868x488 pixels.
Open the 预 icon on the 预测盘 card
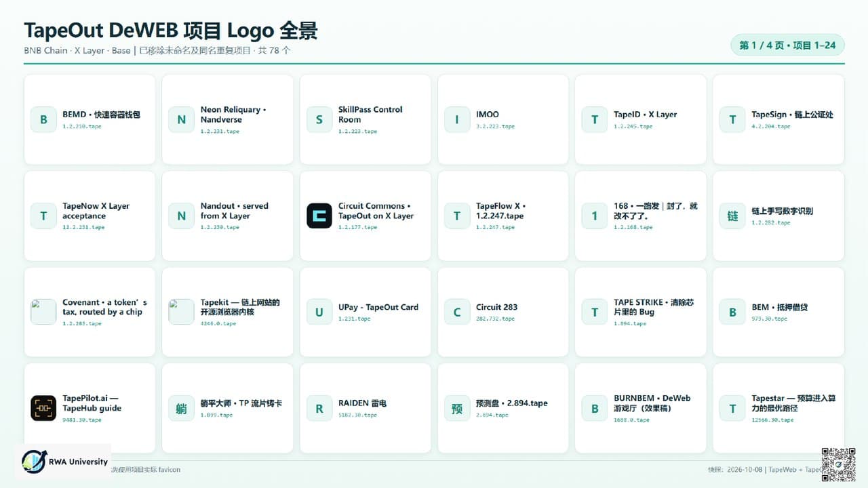pyautogui.click(x=457, y=408)
